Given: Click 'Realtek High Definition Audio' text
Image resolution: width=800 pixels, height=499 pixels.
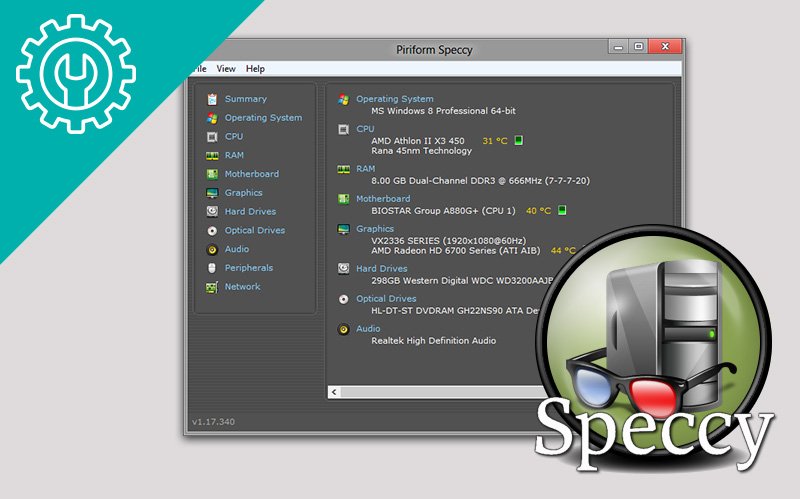Looking at the screenshot, I should tap(434, 341).
